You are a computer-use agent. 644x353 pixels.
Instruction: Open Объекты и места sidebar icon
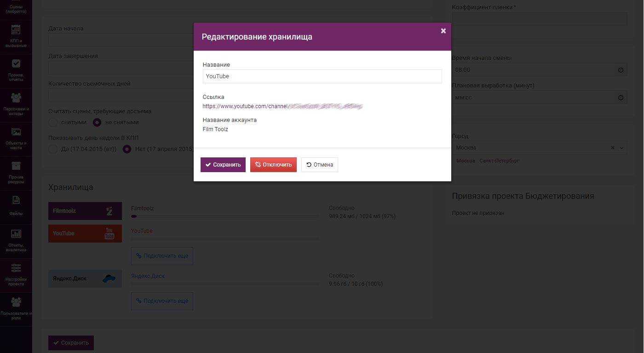click(16, 139)
